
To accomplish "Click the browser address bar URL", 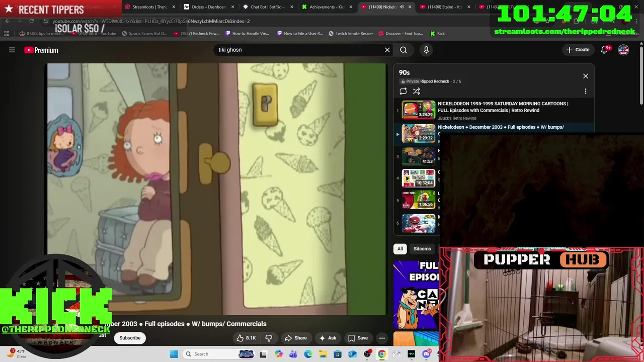I will coord(151,21).
